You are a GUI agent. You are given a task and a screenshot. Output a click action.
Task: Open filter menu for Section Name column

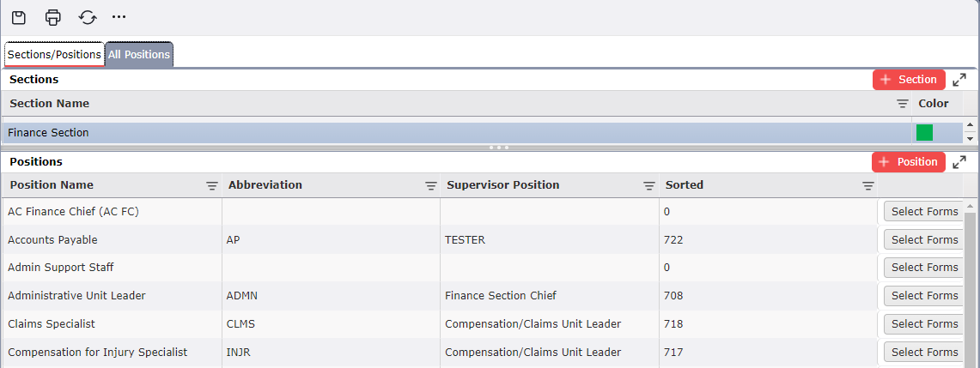(x=902, y=104)
